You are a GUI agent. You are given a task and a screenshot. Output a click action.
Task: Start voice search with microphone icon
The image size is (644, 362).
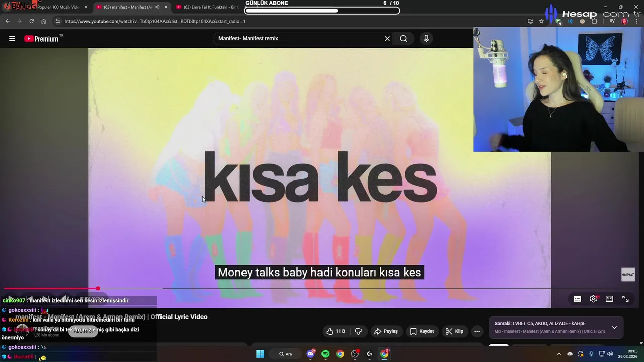coord(426,39)
